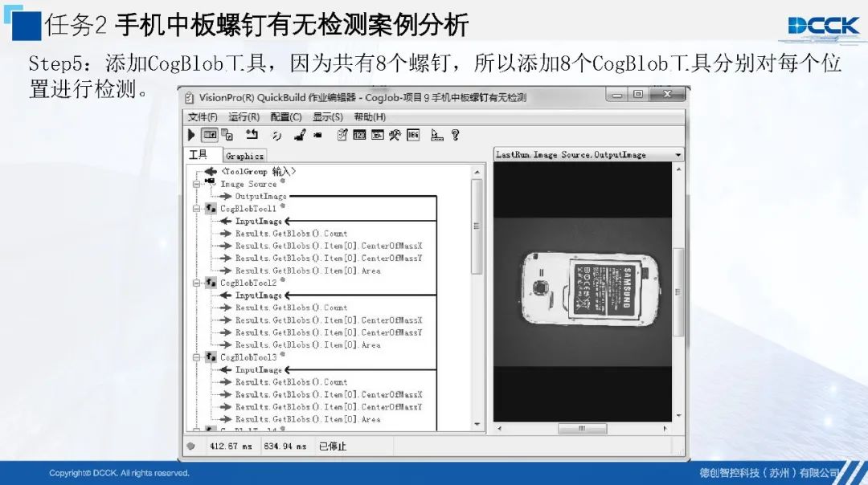Click the status indicator circle in status bar
Viewport: 868px width, 485px height.
[191, 446]
